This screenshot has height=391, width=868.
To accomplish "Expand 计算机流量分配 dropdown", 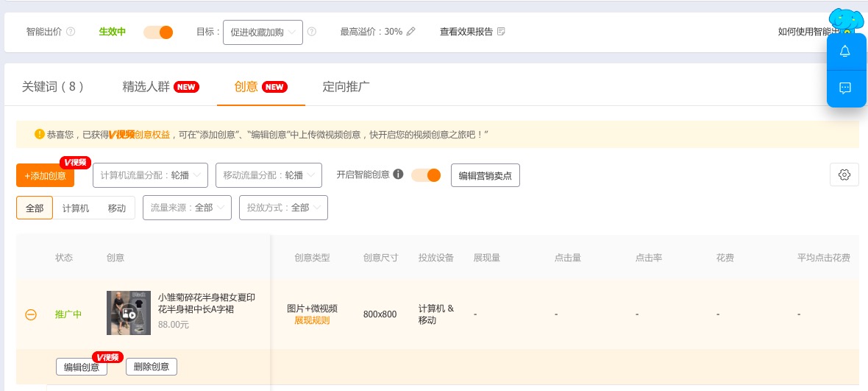I will [150, 175].
